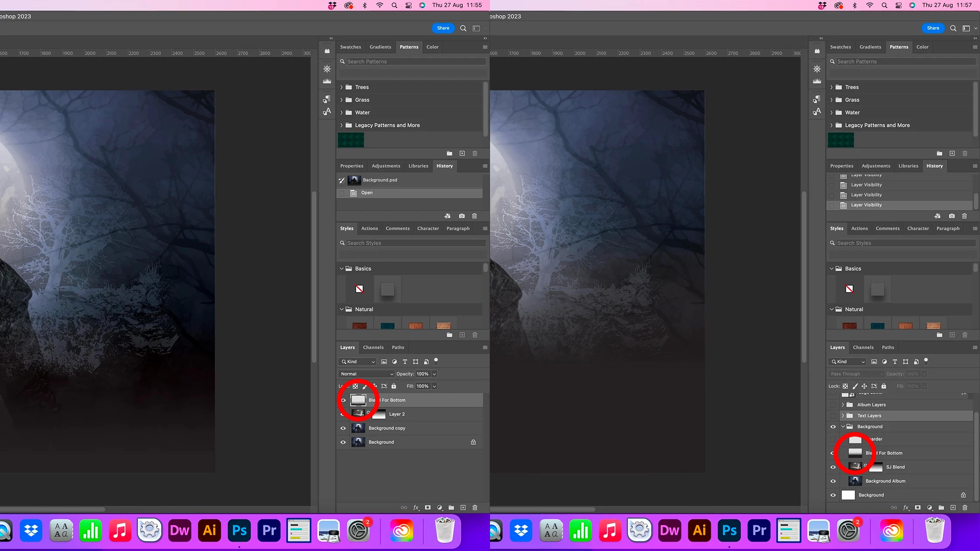This screenshot has width=980, height=551.
Task: Open Premiere Pro from the left-hand dock
Action: point(269,530)
